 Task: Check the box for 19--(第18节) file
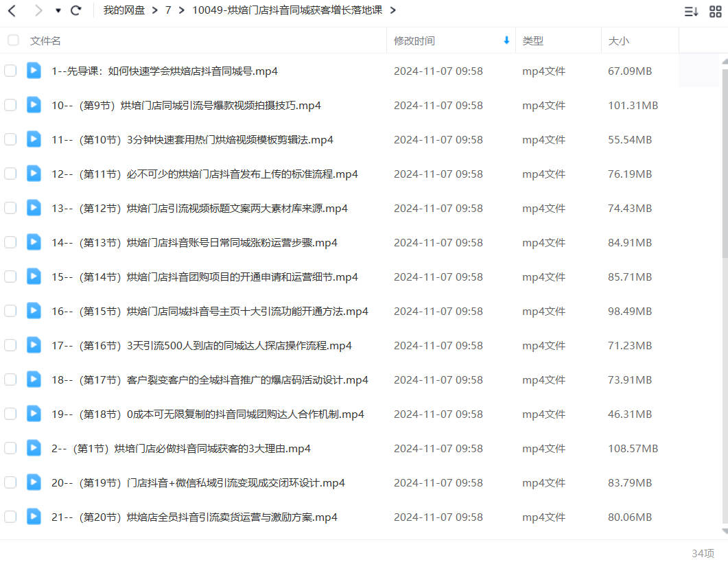[10, 414]
